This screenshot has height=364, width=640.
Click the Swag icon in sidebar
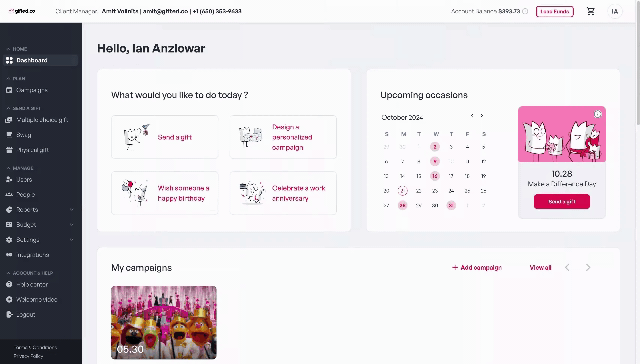click(9, 135)
